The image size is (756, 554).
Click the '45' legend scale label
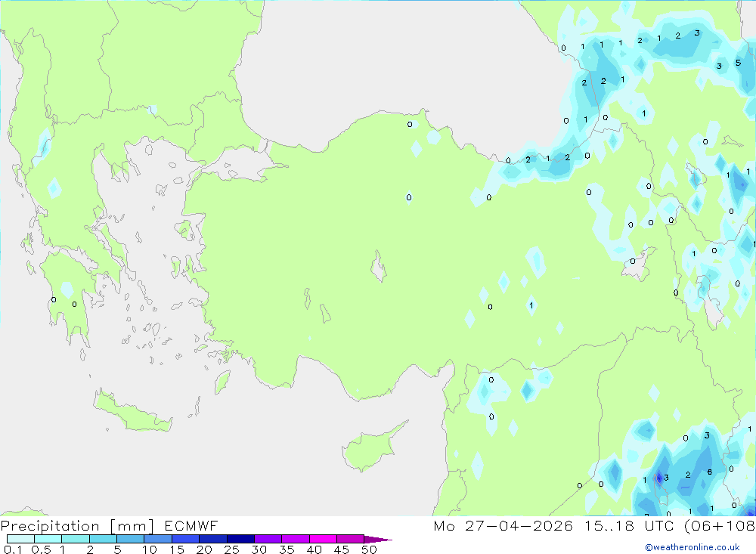[342, 549]
